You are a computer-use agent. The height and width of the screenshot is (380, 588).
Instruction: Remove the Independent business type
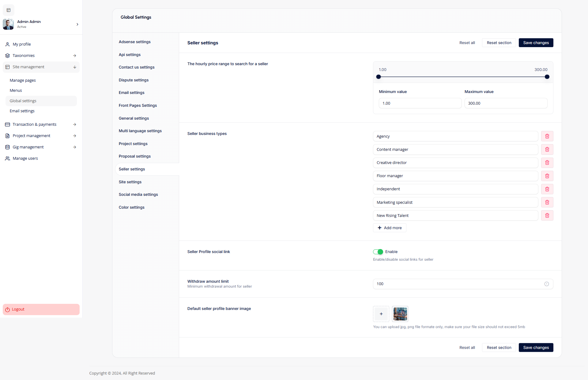(547, 189)
